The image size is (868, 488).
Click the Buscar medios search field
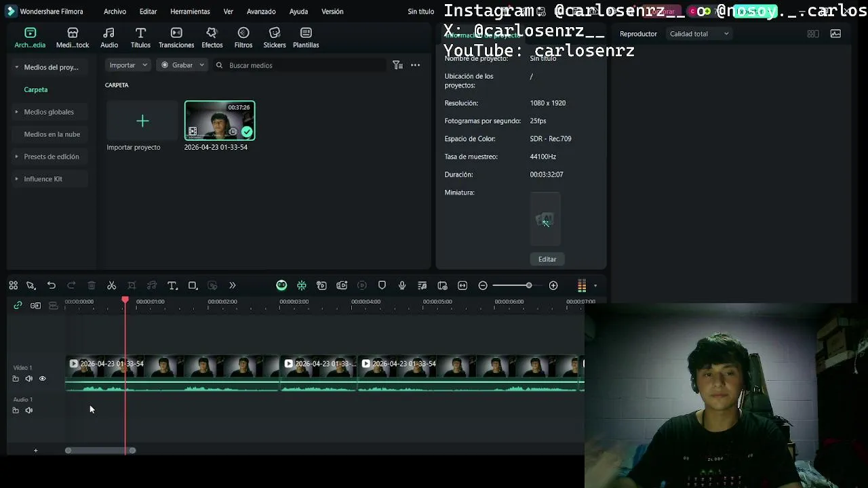click(299, 65)
